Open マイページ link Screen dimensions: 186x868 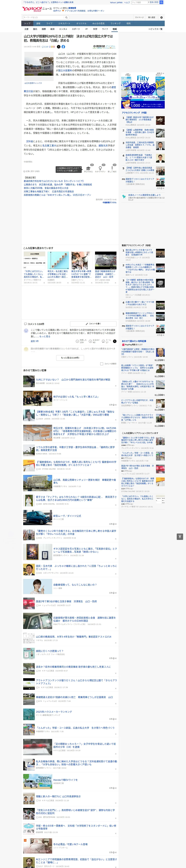[139, 18]
